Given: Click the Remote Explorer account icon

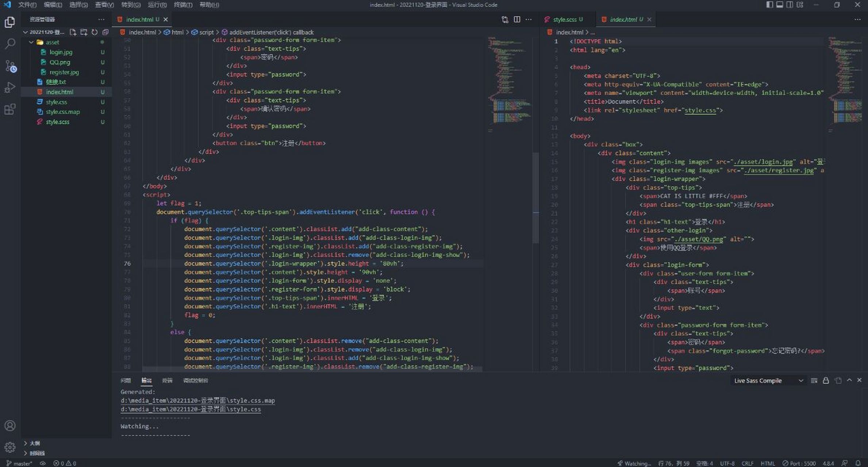Looking at the screenshot, I should (x=10, y=425).
